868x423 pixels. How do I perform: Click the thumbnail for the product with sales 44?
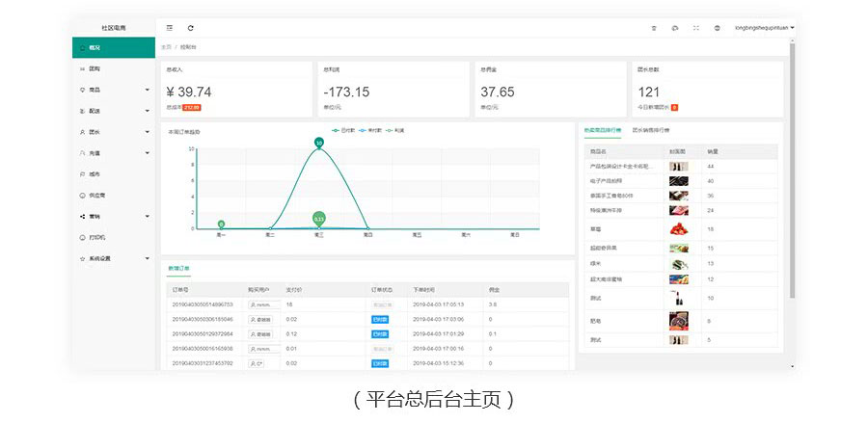679,167
